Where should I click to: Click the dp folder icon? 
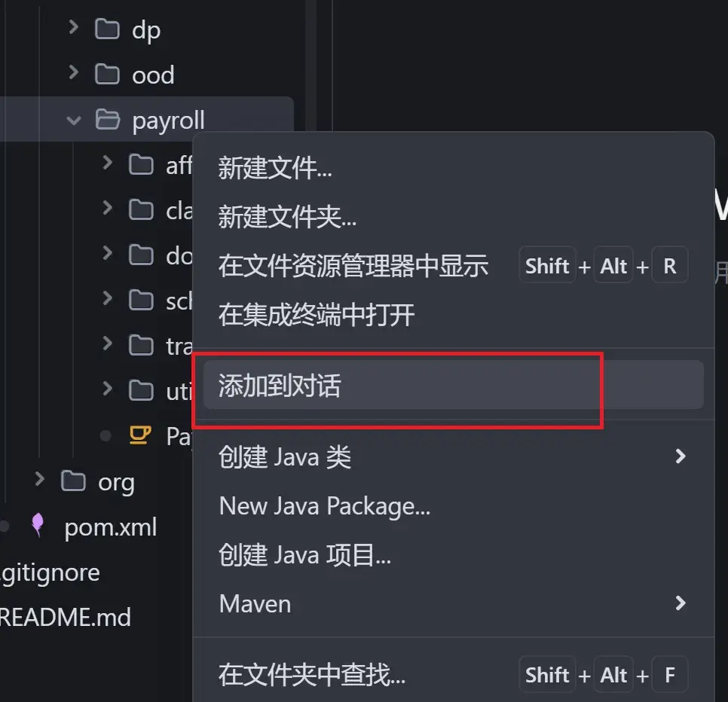point(107,29)
